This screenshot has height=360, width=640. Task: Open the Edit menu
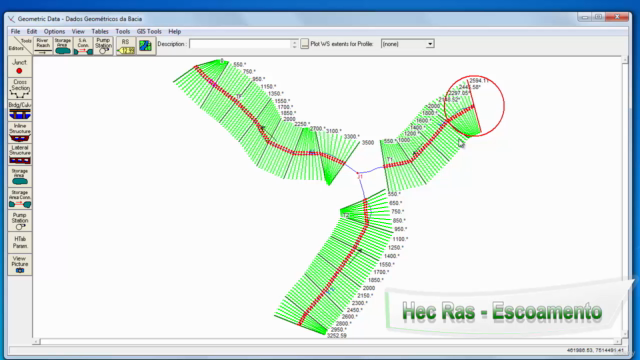point(32,31)
